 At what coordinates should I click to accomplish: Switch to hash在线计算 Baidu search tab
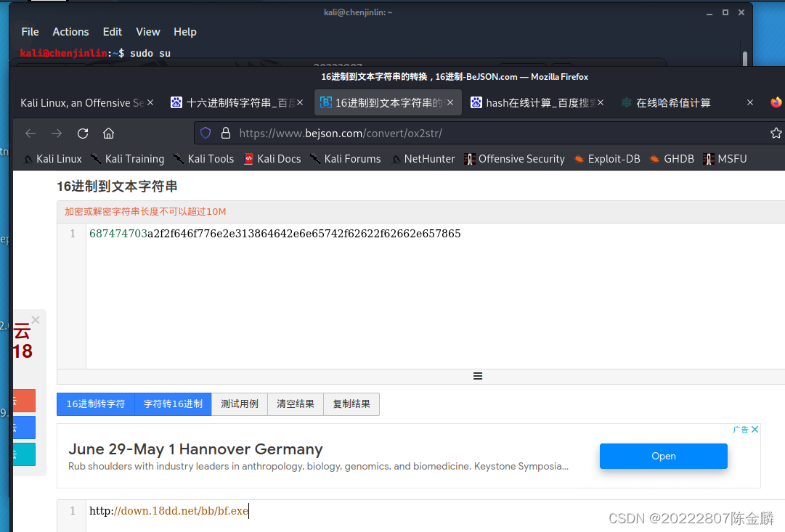[537, 102]
